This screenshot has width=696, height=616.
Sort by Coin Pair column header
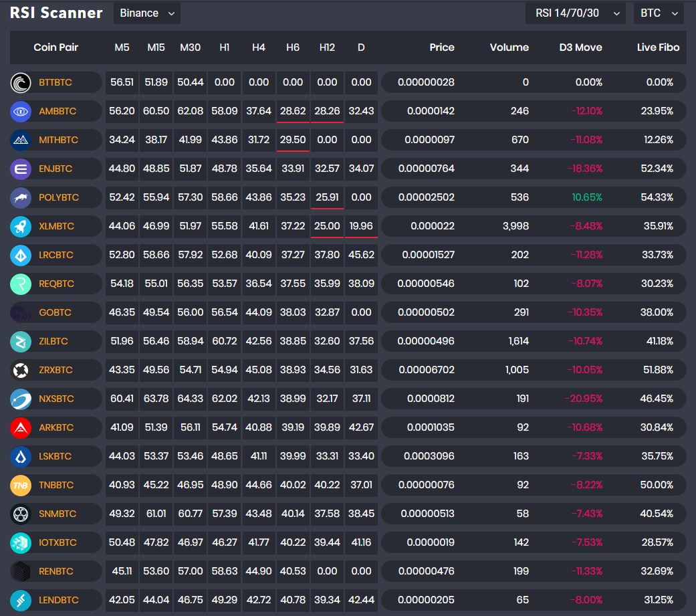(x=56, y=47)
